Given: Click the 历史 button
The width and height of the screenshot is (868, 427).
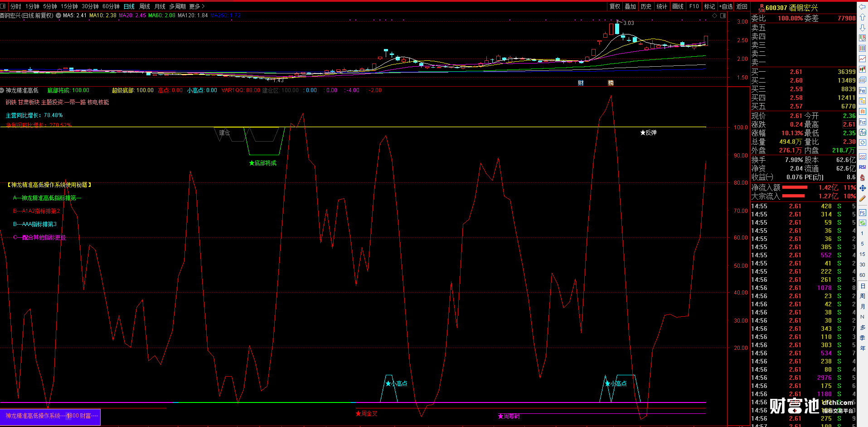Looking at the screenshot, I should tap(646, 6).
